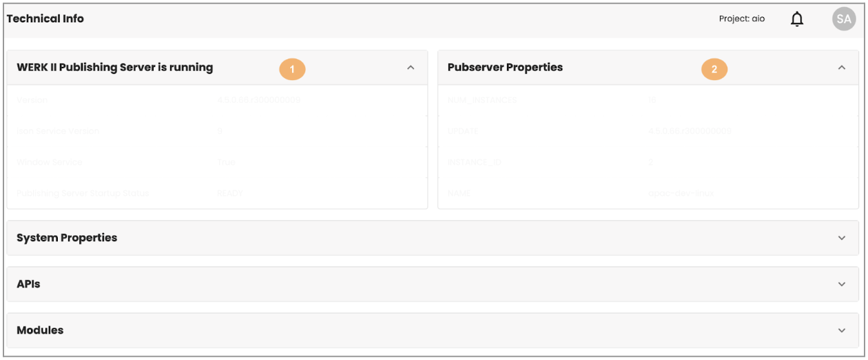868x360 pixels.
Task: Click the SA user avatar
Action: [x=843, y=19]
